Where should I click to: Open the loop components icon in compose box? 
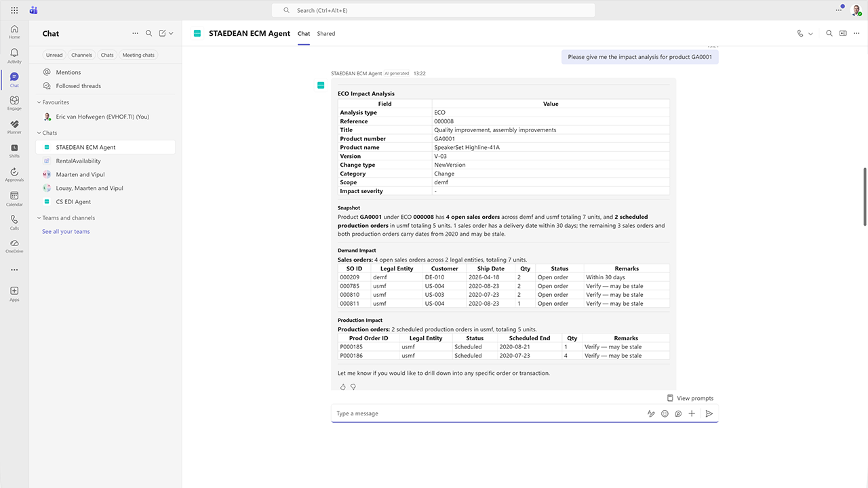[678, 413]
